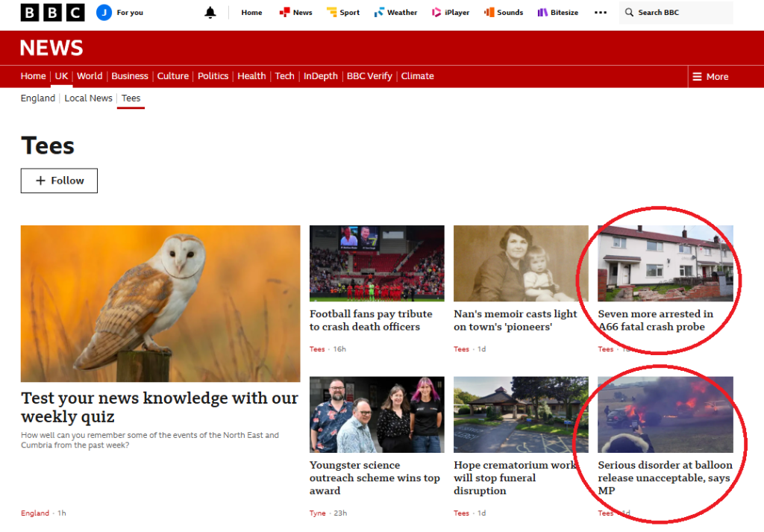The width and height of the screenshot is (764, 532).
Task: Open the barn owl quiz image
Action: click(x=160, y=304)
